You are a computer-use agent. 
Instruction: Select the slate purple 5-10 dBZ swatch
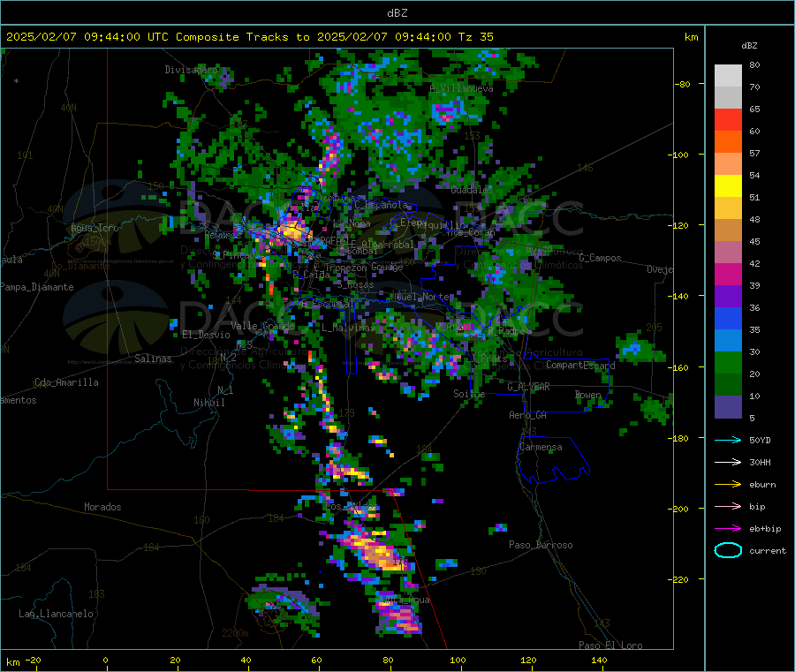[728, 407]
